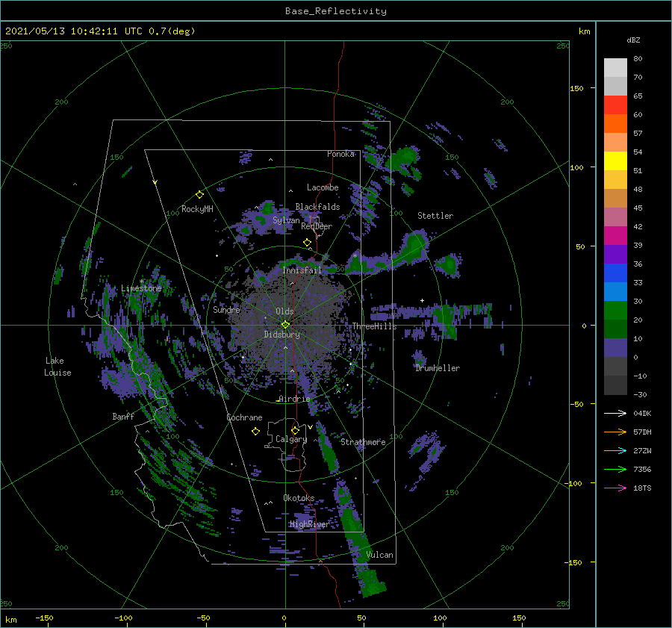The image size is (672, 628).
Task: Click the ThreeHills label
Action: pos(374,326)
